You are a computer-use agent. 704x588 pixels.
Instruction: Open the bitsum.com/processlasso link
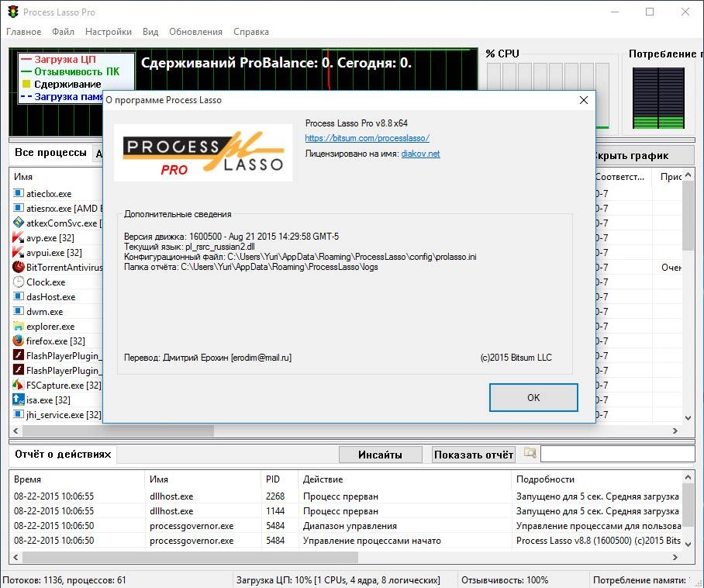click(x=367, y=138)
